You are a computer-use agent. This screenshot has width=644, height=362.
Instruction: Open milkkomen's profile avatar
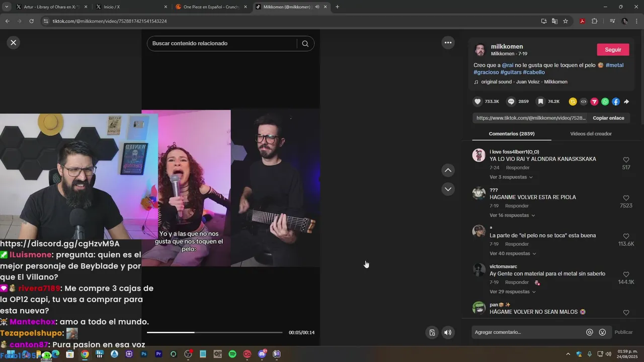[480, 50]
